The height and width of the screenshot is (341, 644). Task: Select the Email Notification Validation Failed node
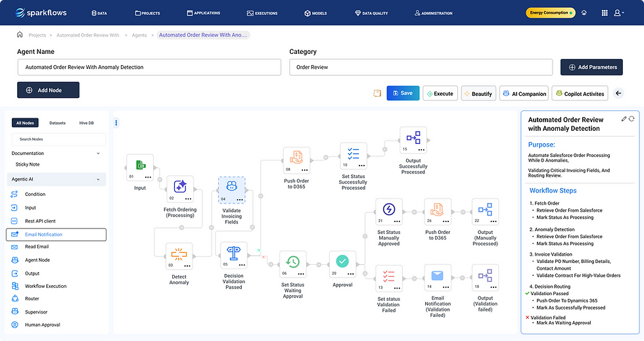tap(438, 278)
